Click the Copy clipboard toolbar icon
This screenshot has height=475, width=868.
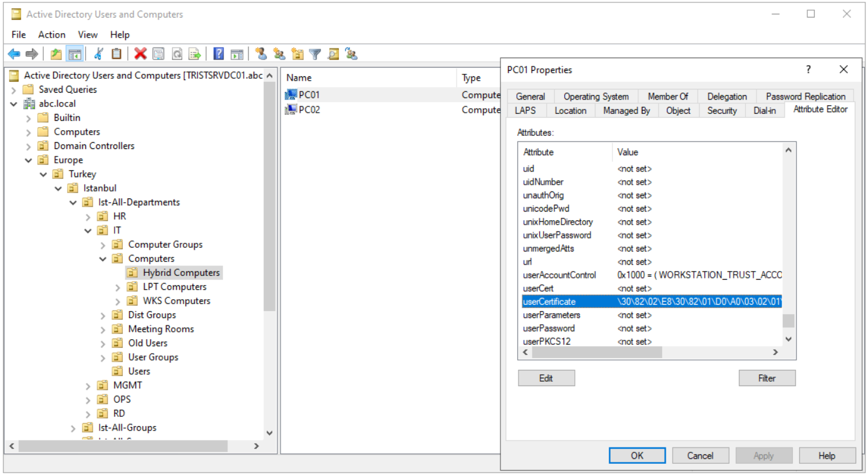[116, 54]
